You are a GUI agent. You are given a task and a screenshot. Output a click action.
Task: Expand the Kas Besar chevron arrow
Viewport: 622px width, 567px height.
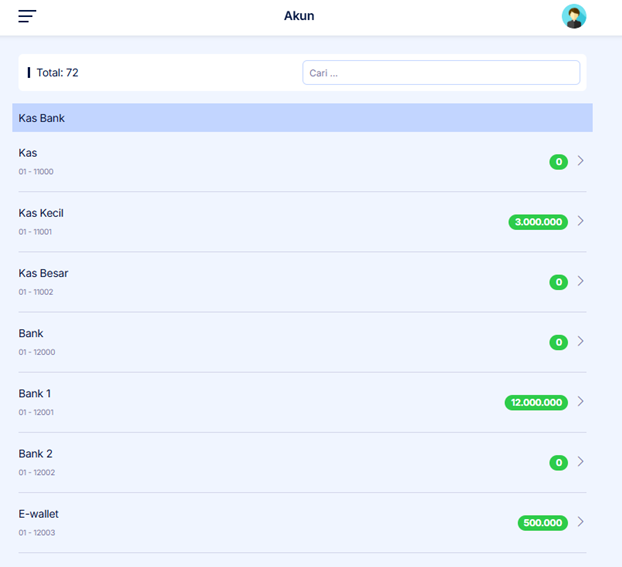pyautogui.click(x=581, y=281)
